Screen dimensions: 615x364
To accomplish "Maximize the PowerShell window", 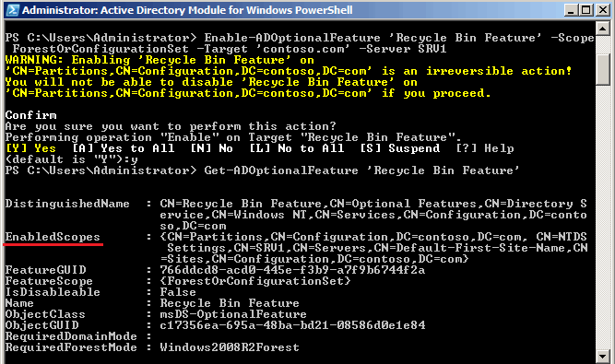I will 586,10.
